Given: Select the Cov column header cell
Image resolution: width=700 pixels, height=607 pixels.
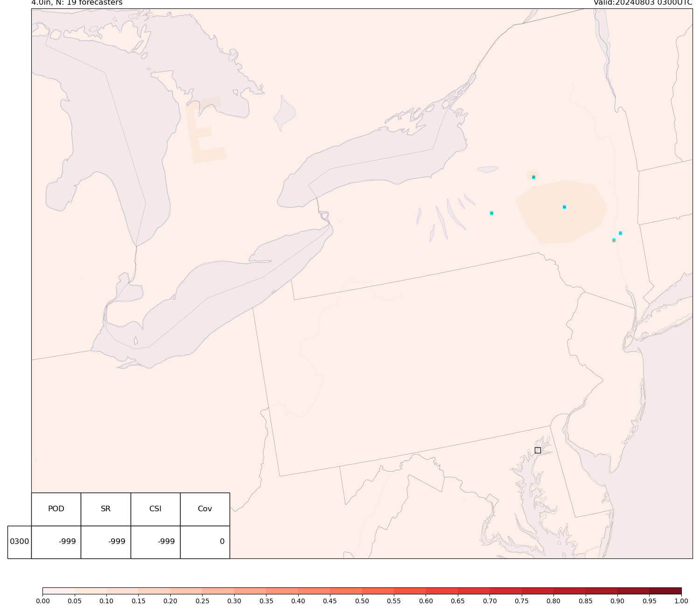Looking at the screenshot, I should point(205,509).
